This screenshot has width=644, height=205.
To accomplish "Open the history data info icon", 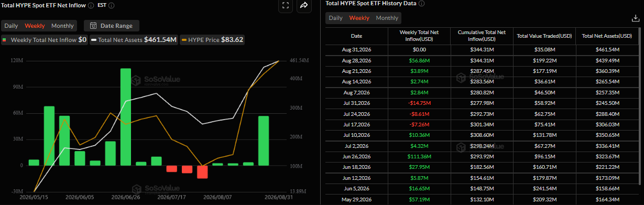I will (x=421, y=3).
